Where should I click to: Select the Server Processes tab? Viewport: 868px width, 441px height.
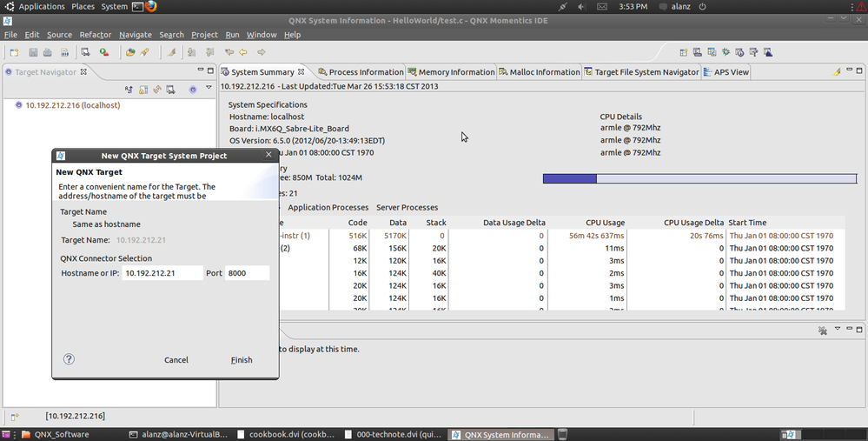[407, 207]
